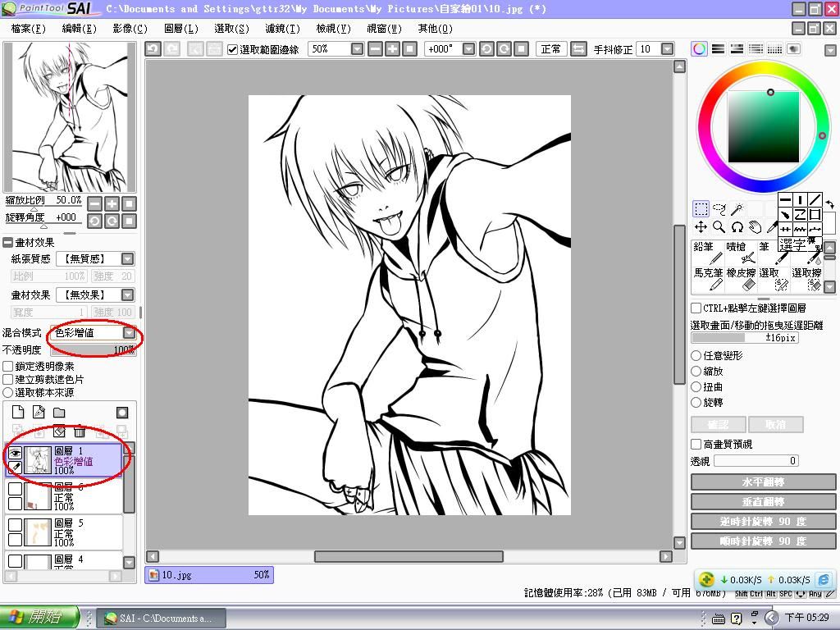Select the zoom magnifier tool
This screenshot has width=840, height=630.
pos(719,227)
